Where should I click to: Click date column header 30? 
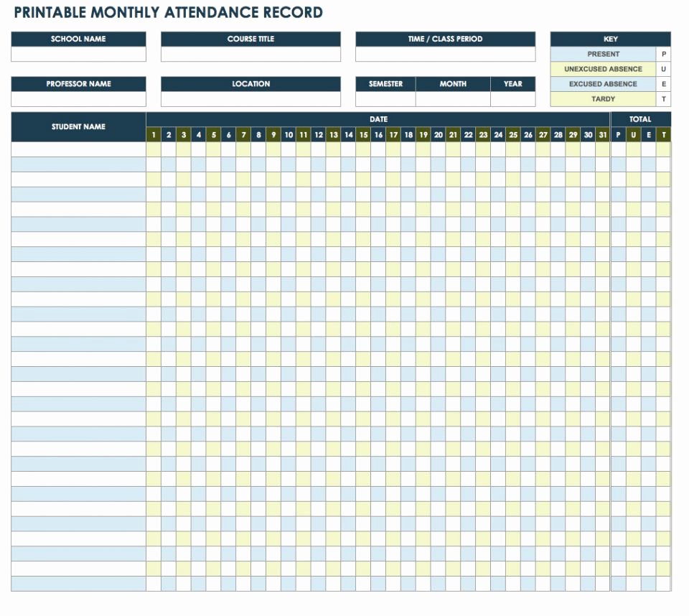coord(588,134)
